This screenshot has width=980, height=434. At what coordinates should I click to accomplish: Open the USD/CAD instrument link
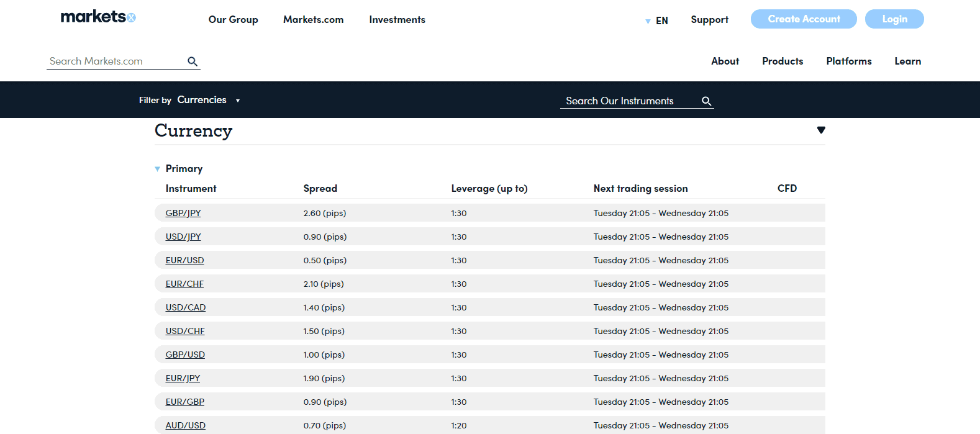coord(186,307)
